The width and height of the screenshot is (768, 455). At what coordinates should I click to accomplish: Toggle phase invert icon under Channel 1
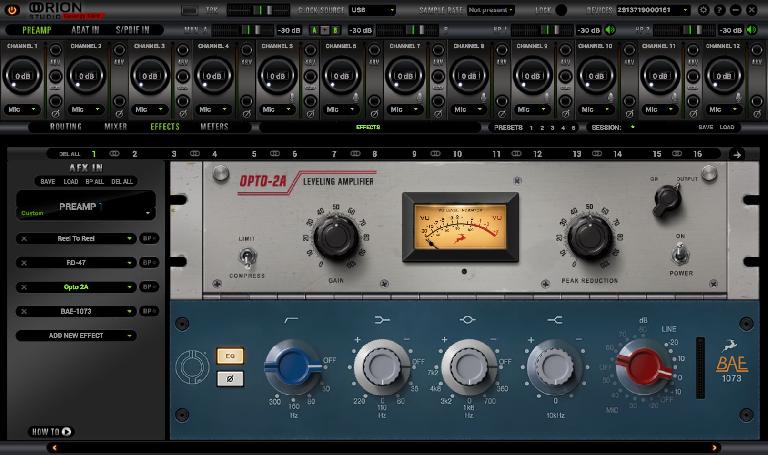pyautogui.click(x=55, y=114)
